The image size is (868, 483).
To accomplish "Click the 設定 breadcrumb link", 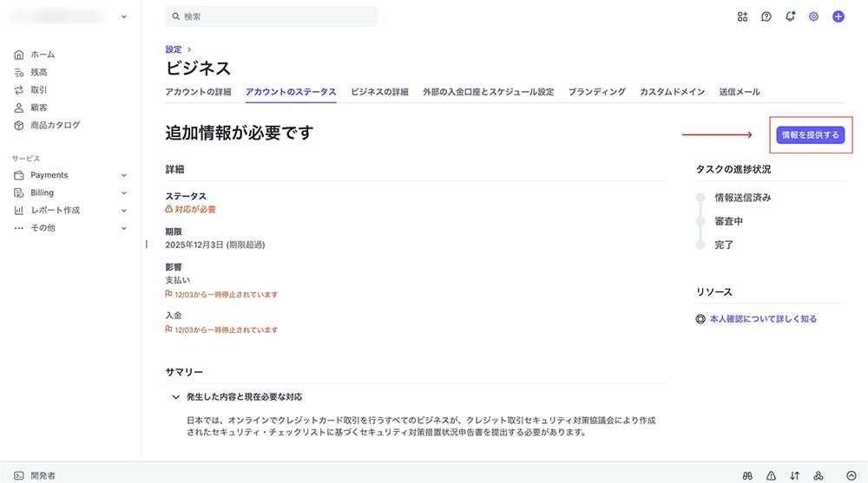I will pyautogui.click(x=174, y=49).
